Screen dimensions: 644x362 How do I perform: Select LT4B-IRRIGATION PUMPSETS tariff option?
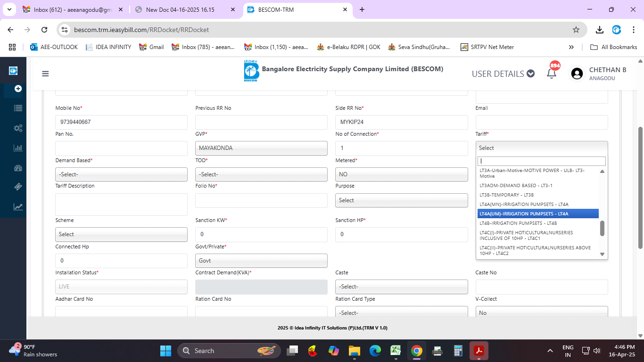click(x=518, y=223)
